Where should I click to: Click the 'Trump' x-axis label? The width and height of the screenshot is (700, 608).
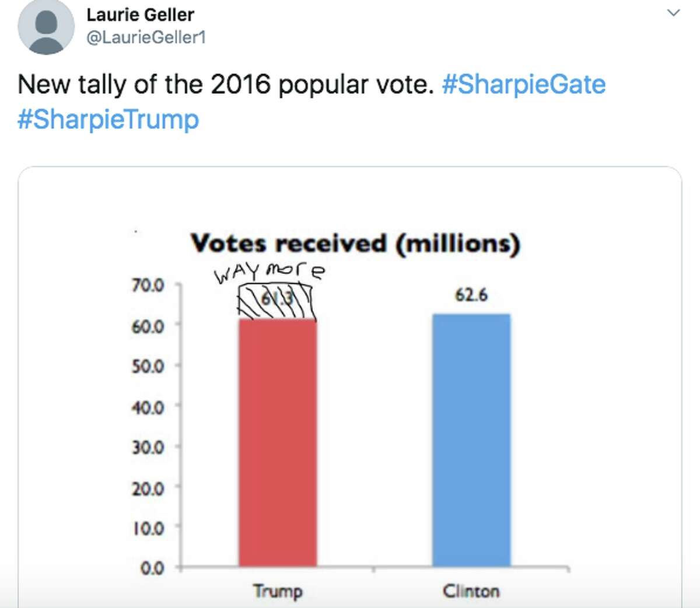click(x=278, y=591)
